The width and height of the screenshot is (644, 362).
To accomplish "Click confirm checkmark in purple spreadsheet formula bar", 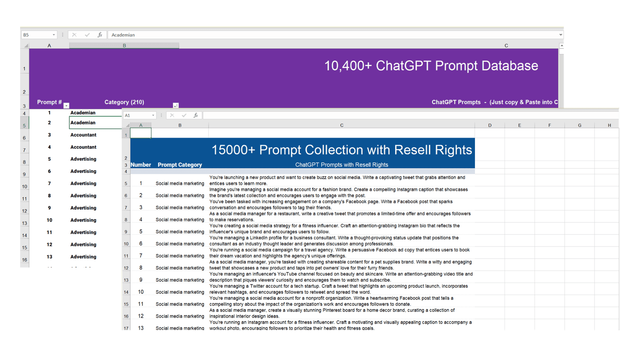I will (x=87, y=35).
